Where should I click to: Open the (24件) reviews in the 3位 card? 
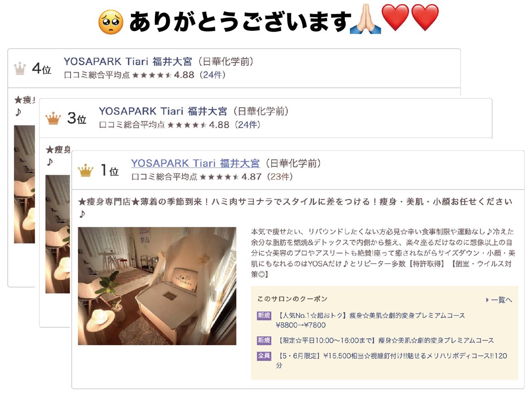coord(248,125)
